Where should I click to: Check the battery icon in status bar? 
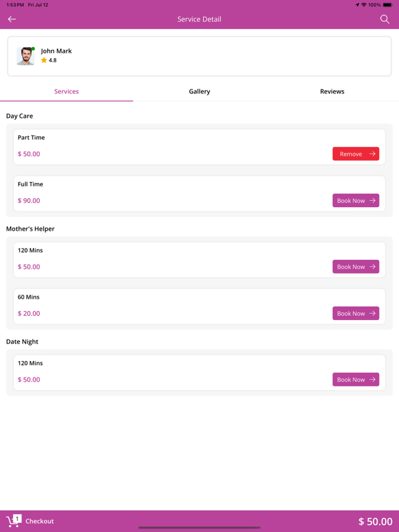(387, 5)
